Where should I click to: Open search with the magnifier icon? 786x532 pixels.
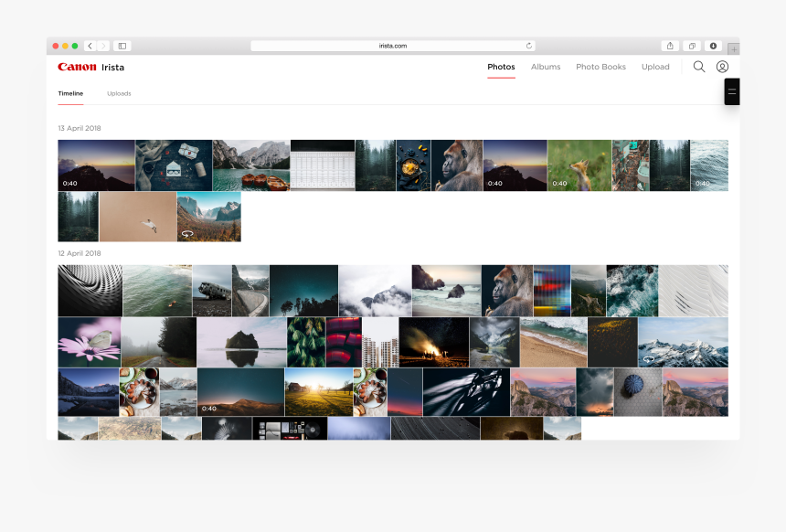click(699, 67)
